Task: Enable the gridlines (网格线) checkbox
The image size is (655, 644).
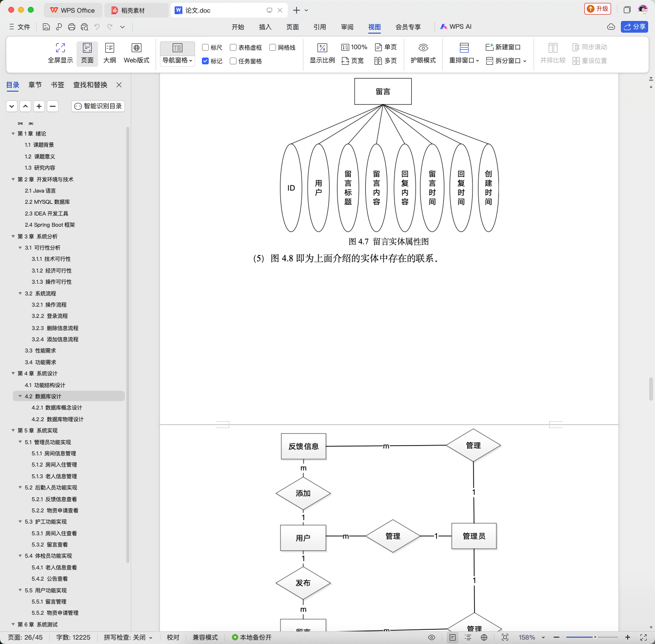Action: tap(273, 47)
